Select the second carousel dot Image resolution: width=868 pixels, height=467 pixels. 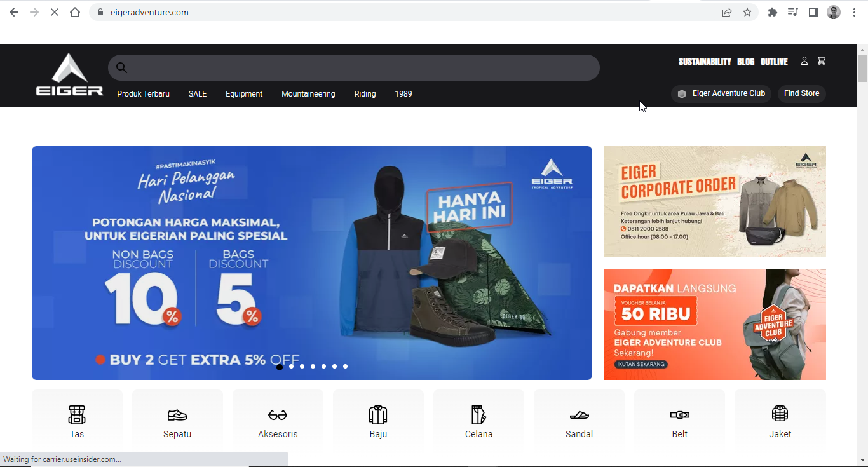pyautogui.click(x=292, y=367)
